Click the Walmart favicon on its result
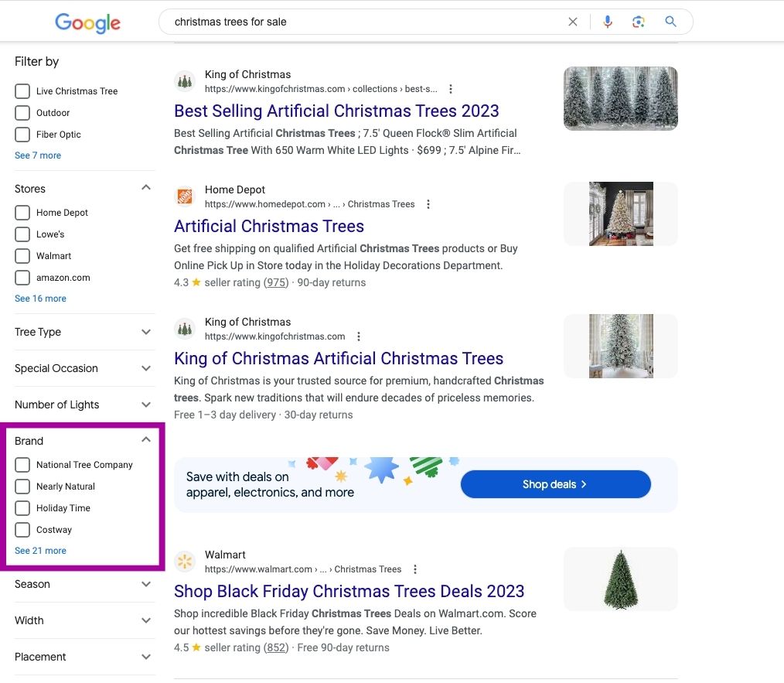The height and width of the screenshot is (683, 784). (x=185, y=561)
